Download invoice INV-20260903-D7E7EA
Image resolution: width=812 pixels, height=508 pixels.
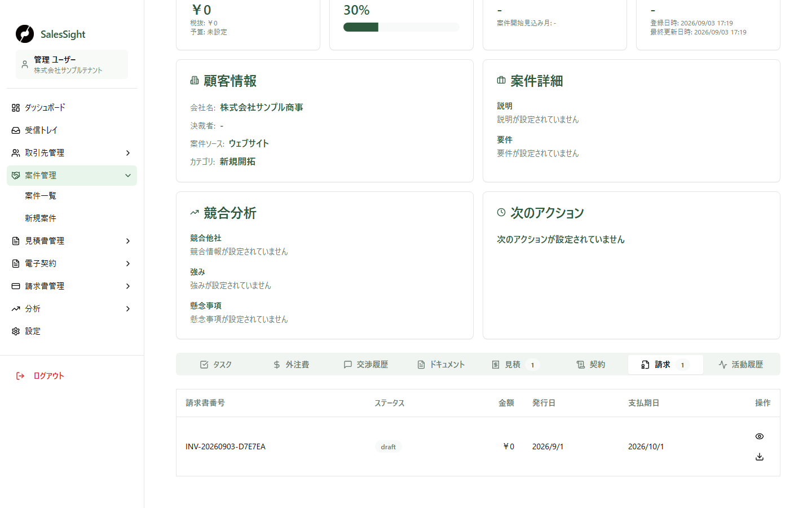click(760, 457)
